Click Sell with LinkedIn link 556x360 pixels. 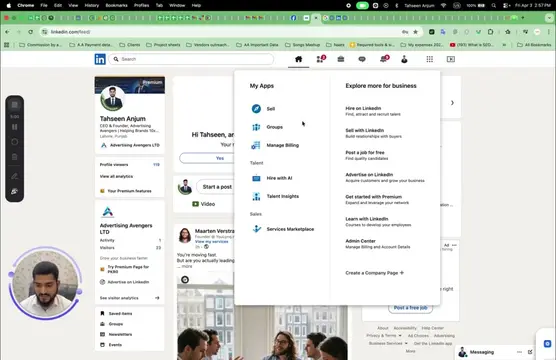pyautogui.click(x=365, y=130)
